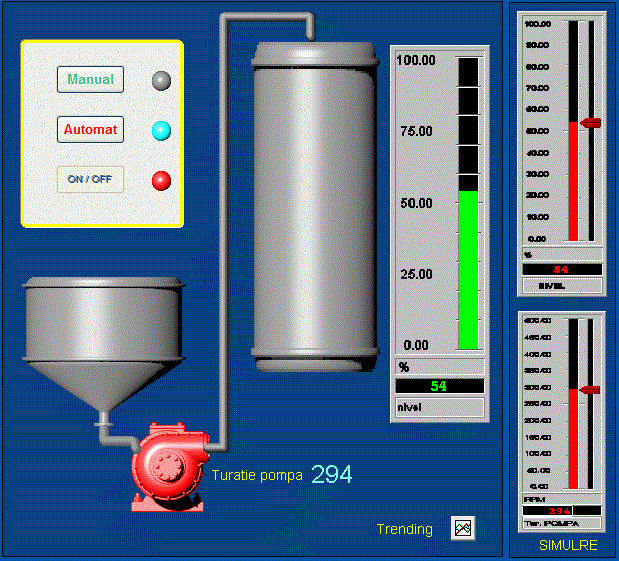Switch to Automat mode

tap(90, 130)
